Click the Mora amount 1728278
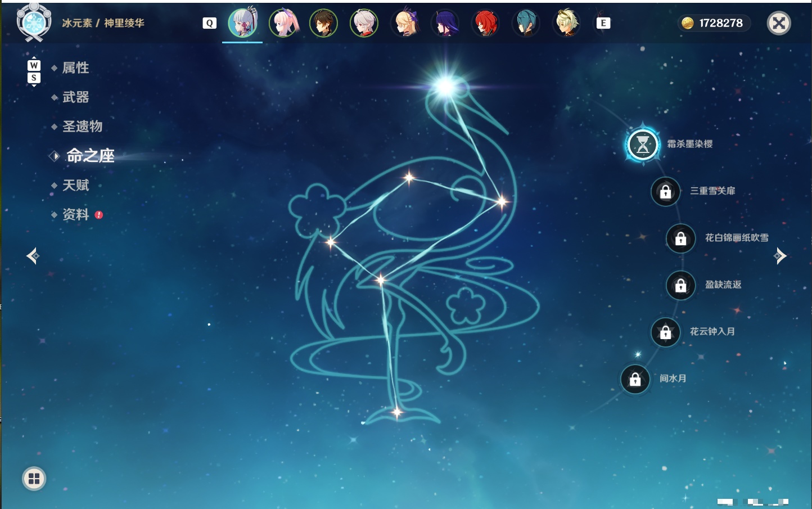This screenshot has width=812, height=509. [721, 23]
